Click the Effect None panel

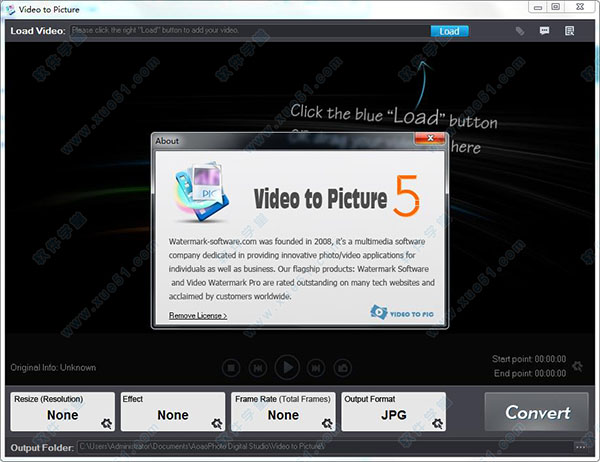click(173, 411)
